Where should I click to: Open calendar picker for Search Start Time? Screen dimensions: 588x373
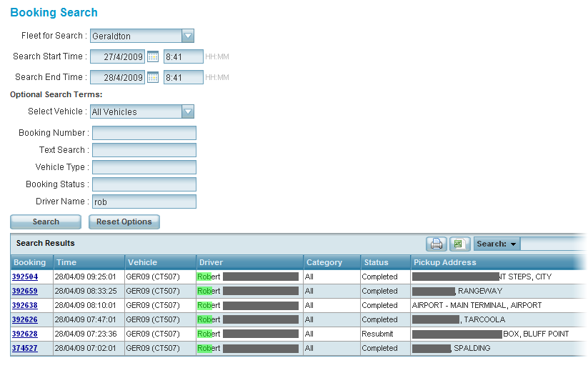(x=153, y=56)
